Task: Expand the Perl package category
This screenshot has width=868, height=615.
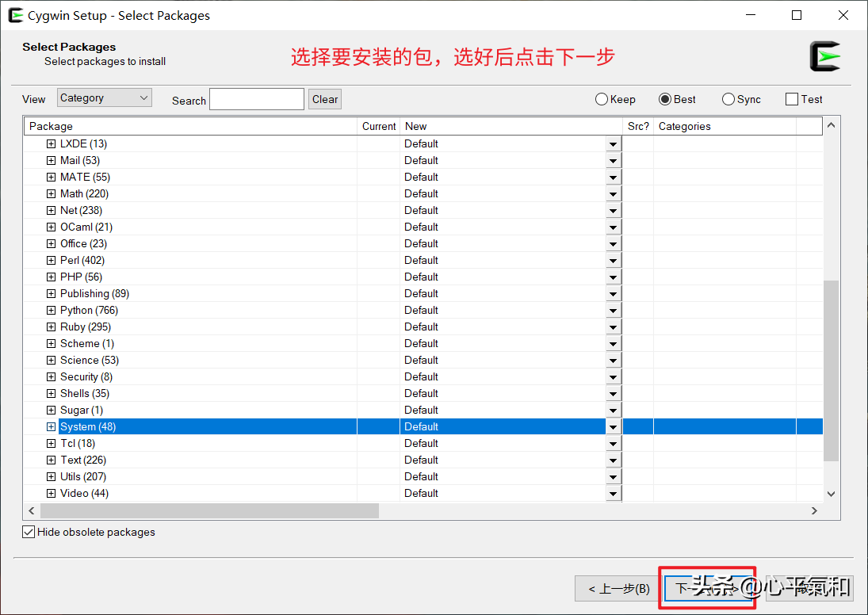Action: 51,260
